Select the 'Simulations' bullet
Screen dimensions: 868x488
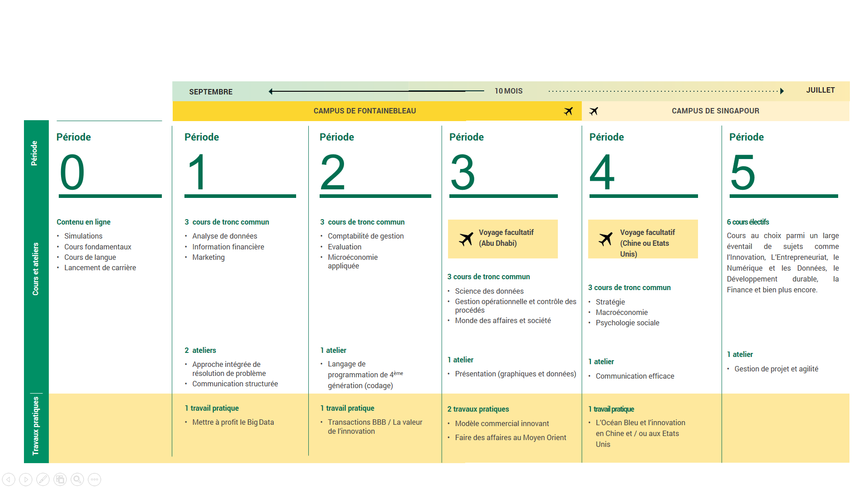[83, 236]
